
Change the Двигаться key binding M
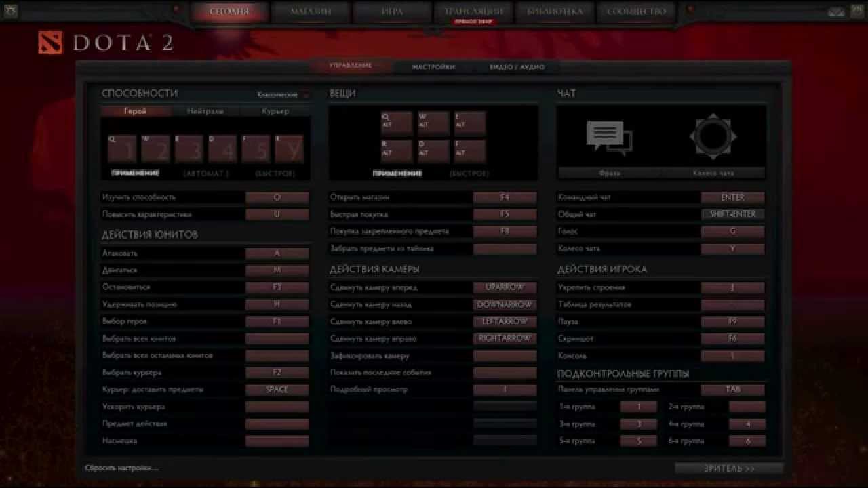click(277, 270)
